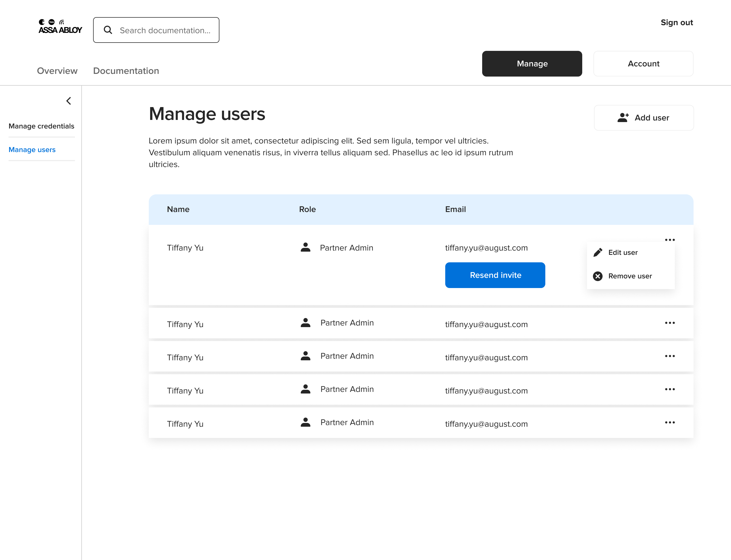Open the three-dot menu on the last user row

point(670,422)
